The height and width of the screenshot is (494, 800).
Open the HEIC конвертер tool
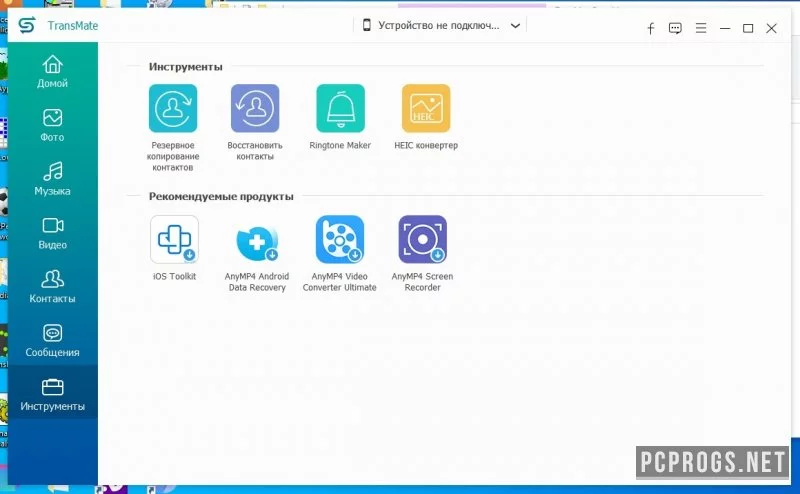[x=426, y=108]
